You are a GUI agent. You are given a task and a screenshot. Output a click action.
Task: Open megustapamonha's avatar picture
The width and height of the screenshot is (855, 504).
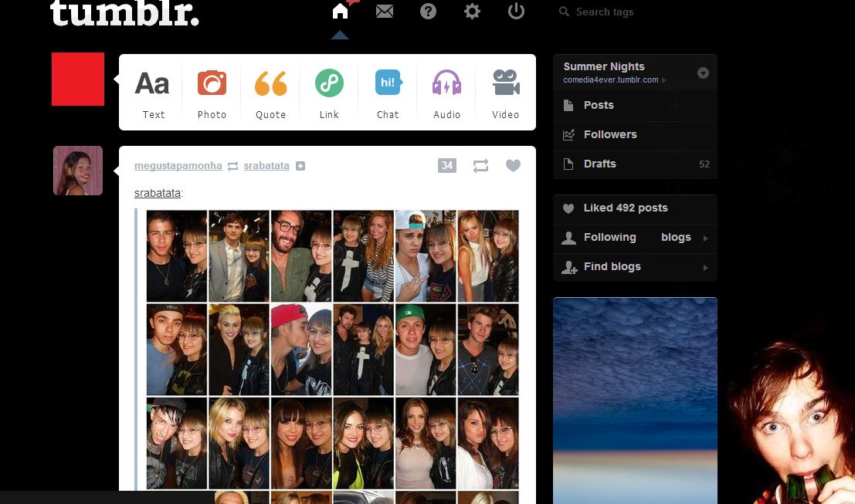pos(78,171)
